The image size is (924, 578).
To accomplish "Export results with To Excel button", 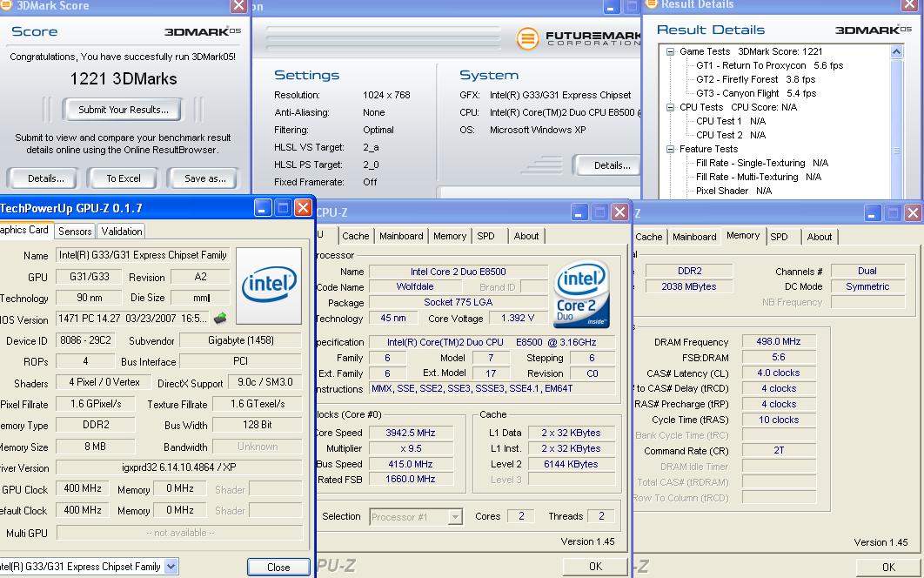I will click(124, 178).
